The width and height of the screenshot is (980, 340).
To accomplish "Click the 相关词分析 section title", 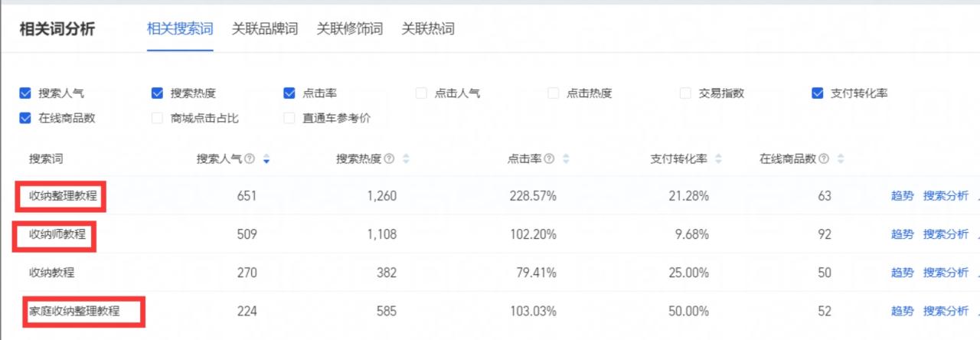I will coord(57,29).
